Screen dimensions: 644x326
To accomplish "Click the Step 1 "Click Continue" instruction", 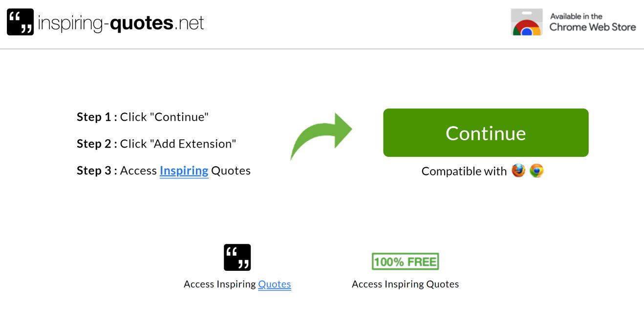I will [164, 117].
